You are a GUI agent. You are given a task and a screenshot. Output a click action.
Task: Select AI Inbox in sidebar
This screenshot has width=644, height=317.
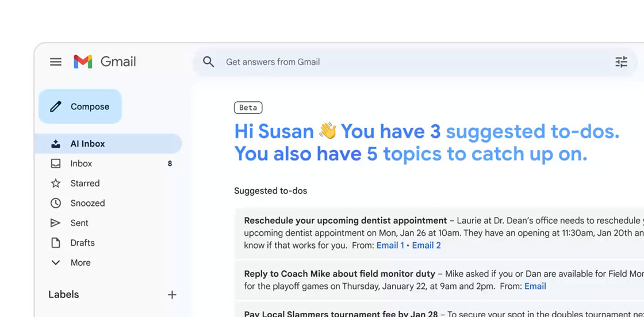click(87, 144)
